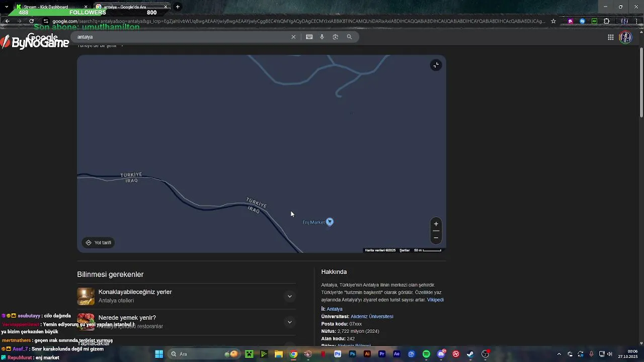
Task: Open the Chrome extensions puzzle icon
Action: click(x=606, y=21)
